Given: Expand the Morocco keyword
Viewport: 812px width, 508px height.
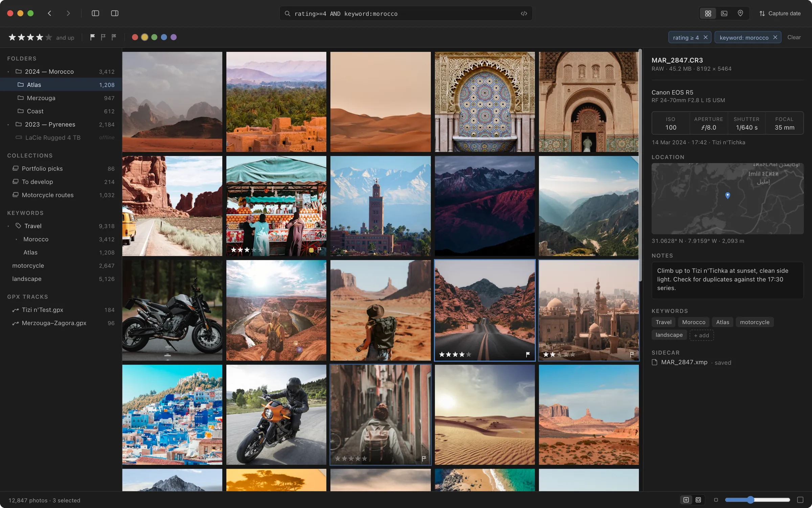Looking at the screenshot, I should click(16, 239).
